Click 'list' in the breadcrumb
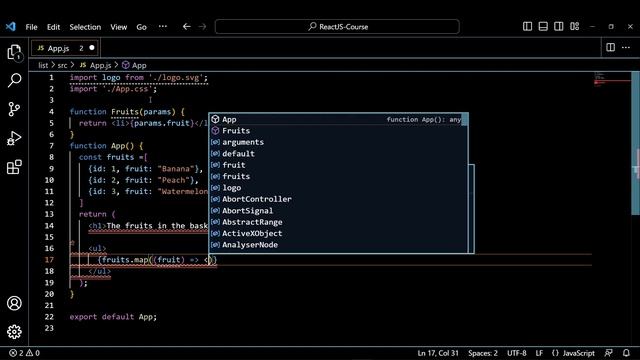This screenshot has width=640, height=360. [43, 65]
